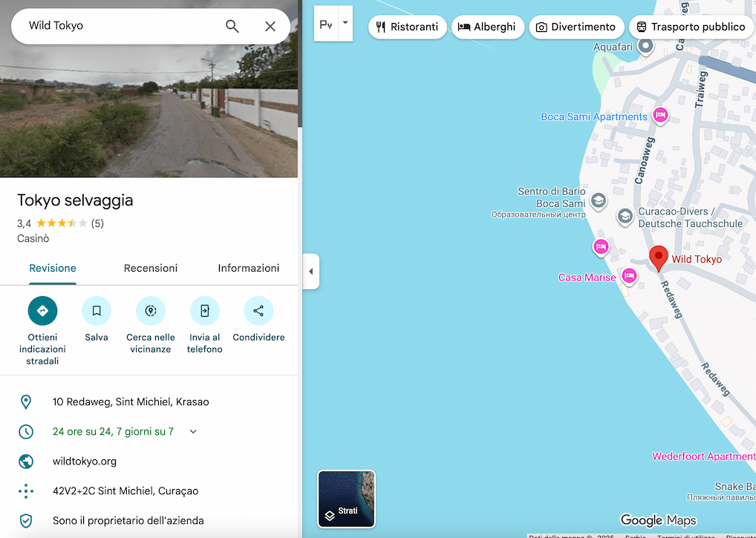
Task: Select the Wederfoort Apartment label
Action: click(x=703, y=456)
